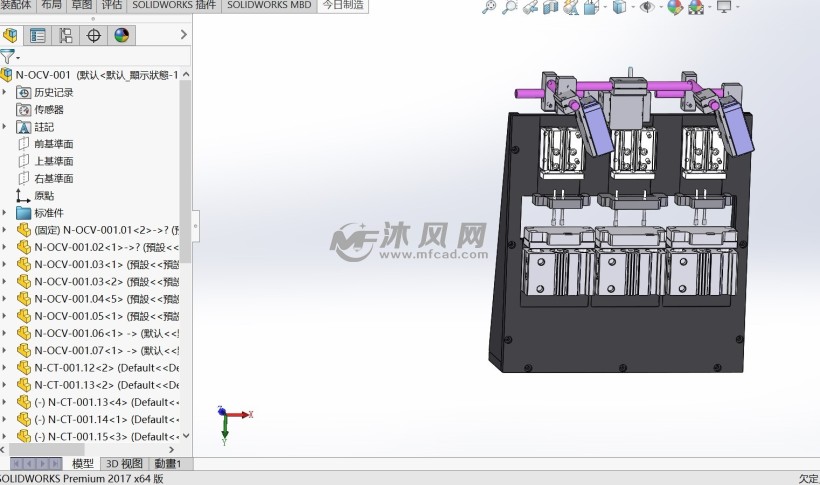Screen dimensions: 820x485
Task: Toggle the Hide/Show Items eye icon
Action: click(646, 8)
